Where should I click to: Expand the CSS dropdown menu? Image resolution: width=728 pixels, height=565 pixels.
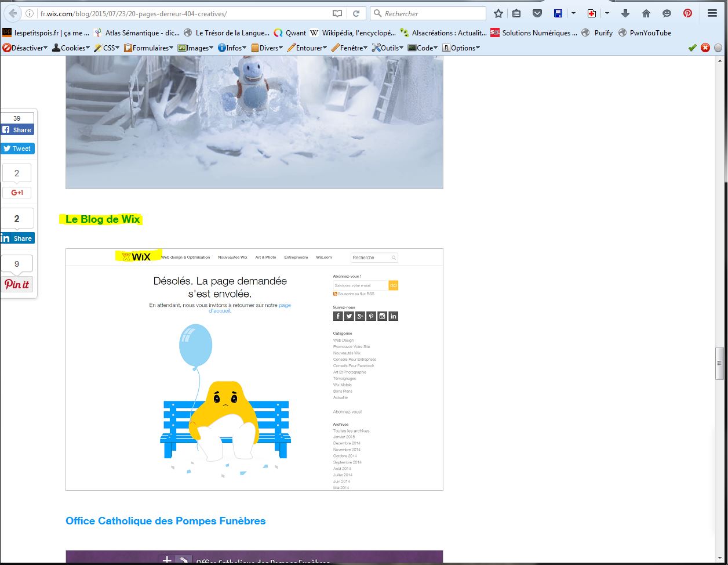(107, 48)
